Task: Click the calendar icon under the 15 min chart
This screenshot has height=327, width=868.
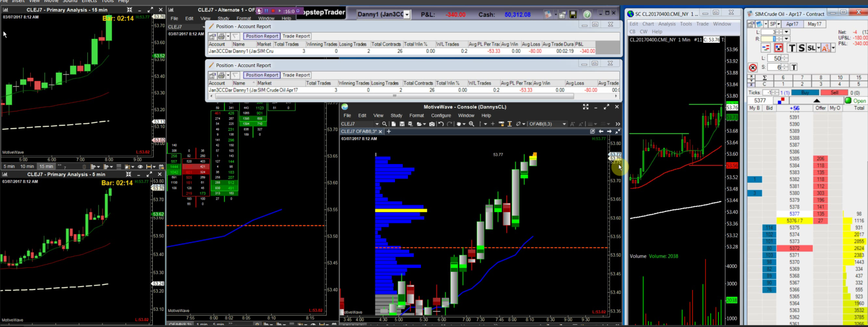Action: (161, 167)
